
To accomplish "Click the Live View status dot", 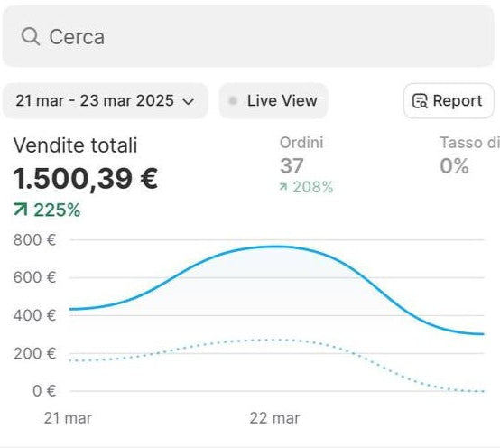I will 233,101.
